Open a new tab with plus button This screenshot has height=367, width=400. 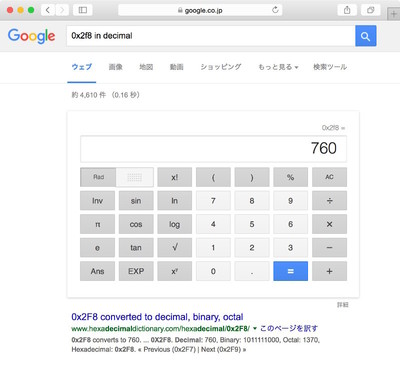coord(393,14)
